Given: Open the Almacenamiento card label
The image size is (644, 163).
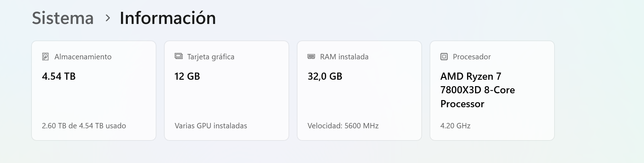Looking at the screenshot, I should pos(83,56).
